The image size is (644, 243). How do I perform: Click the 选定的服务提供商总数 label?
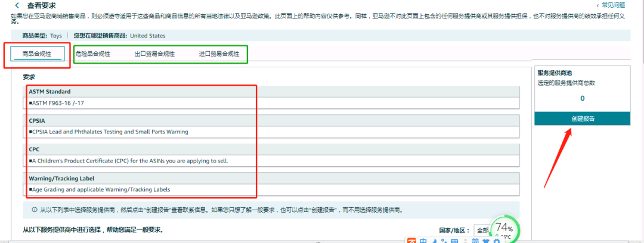tap(566, 83)
